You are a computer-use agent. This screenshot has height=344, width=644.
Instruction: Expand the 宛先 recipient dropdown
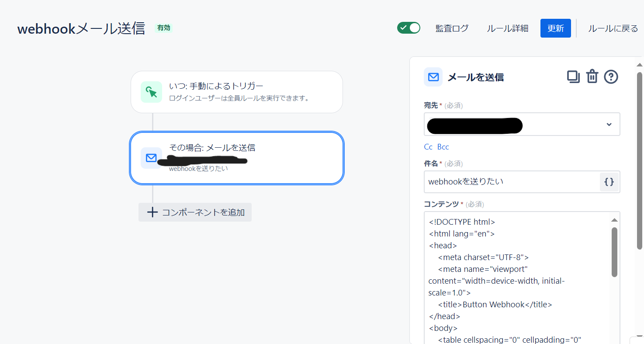pos(609,124)
